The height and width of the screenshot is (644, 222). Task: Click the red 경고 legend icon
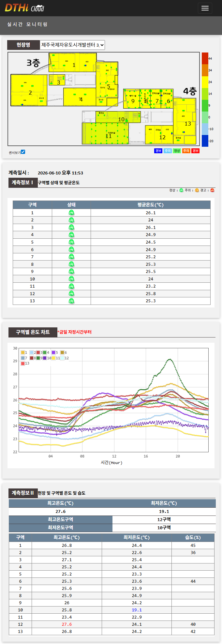click(x=212, y=190)
